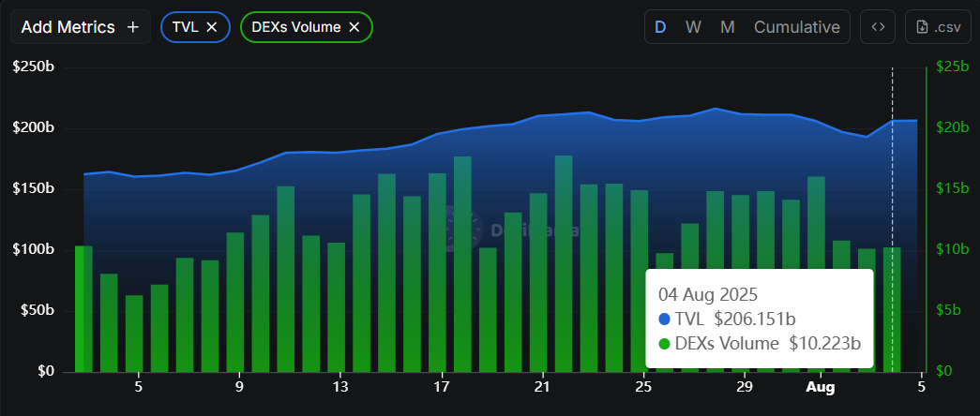Click the DEXs Volume $10.223b tooltip value

pyautogui.click(x=825, y=344)
